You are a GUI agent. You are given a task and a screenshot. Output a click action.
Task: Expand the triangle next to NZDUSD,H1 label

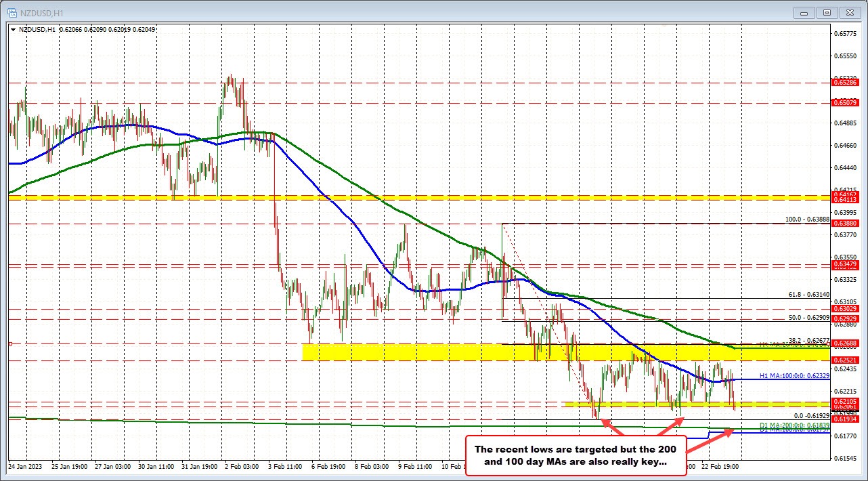pyautogui.click(x=13, y=30)
